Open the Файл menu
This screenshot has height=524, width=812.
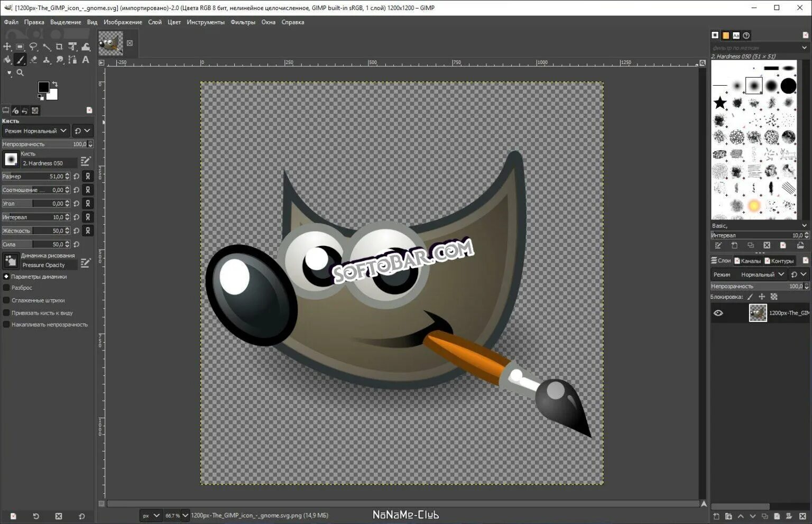pos(11,22)
